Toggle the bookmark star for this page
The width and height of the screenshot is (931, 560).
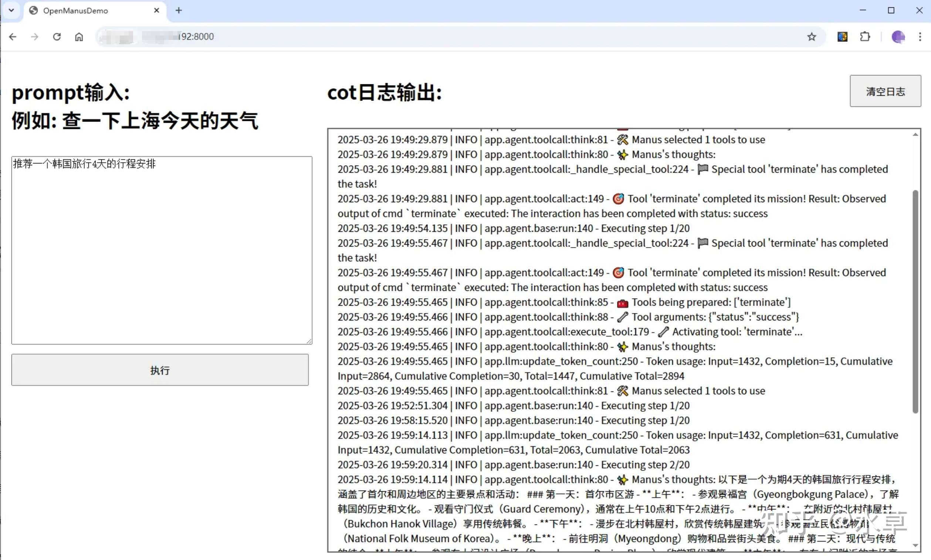pyautogui.click(x=811, y=36)
